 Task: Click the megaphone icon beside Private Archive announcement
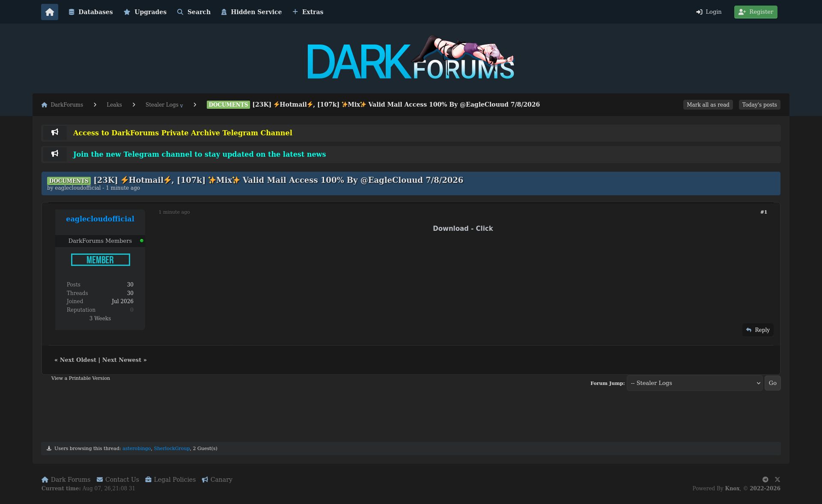pos(55,132)
